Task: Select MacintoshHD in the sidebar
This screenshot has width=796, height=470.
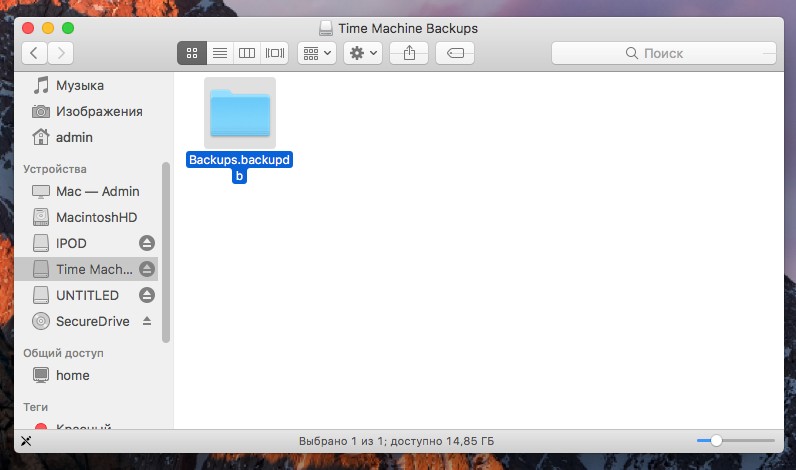Action: (86, 217)
